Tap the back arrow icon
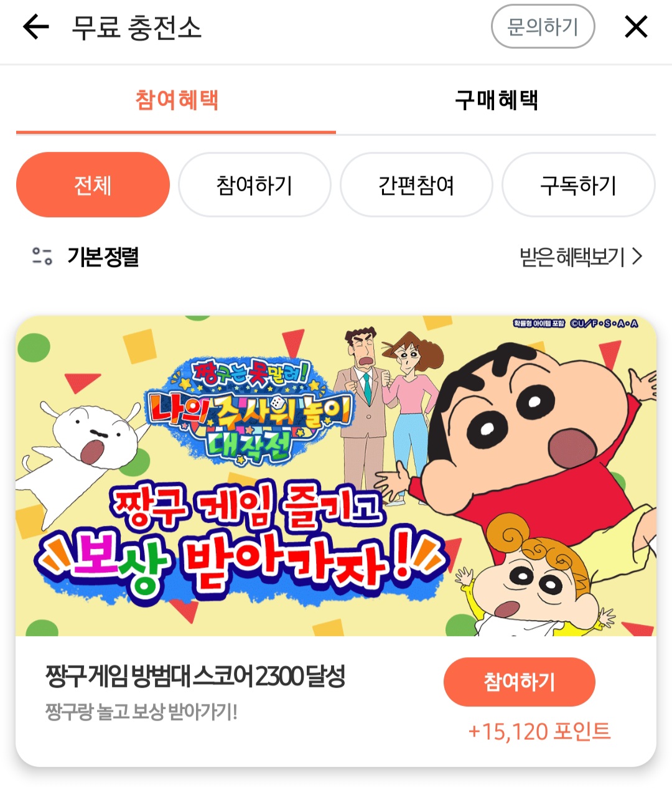 point(35,27)
